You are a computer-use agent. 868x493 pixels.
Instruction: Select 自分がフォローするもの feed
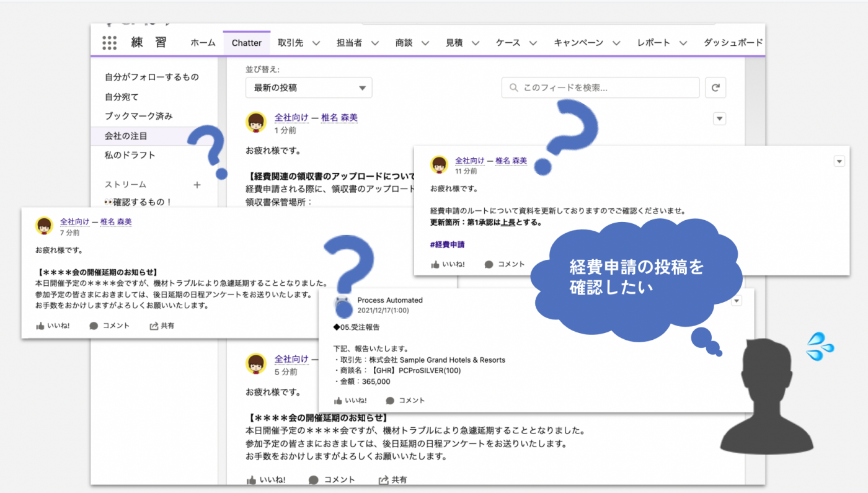coord(152,78)
